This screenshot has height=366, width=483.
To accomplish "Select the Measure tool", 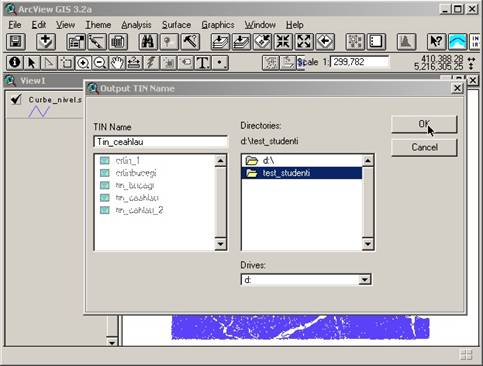I will tap(134, 63).
